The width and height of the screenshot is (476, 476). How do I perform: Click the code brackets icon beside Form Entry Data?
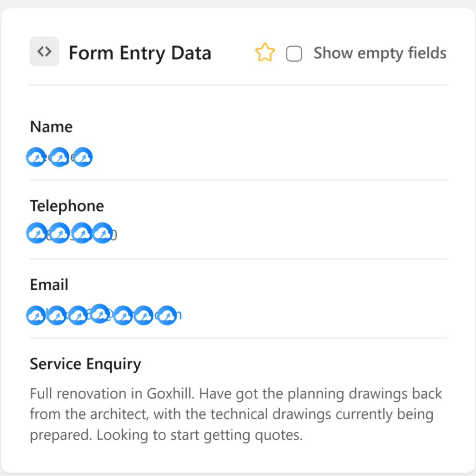(44, 51)
